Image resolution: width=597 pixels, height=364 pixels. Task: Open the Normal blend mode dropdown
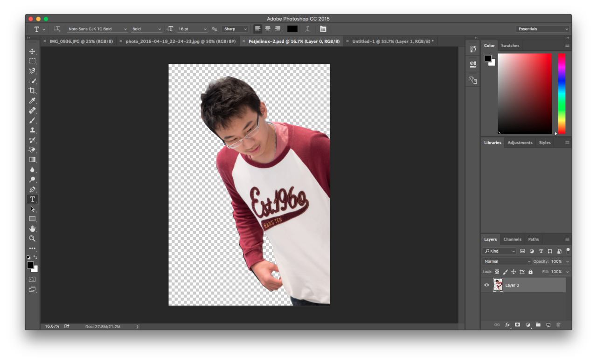tap(507, 261)
